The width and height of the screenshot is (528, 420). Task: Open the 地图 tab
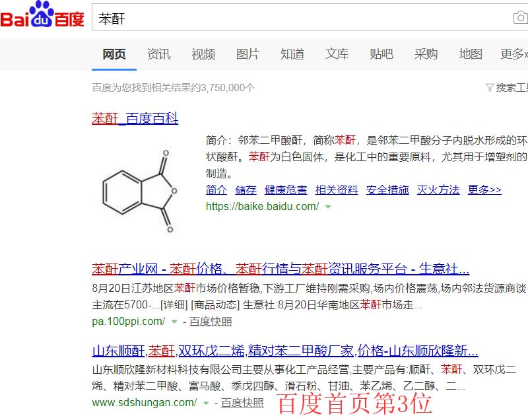(x=471, y=54)
